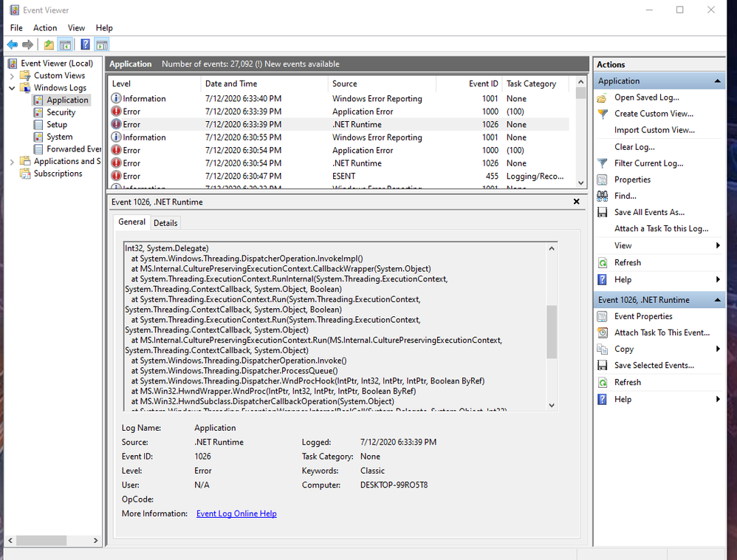Image resolution: width=737 pixels, height=560 pixels.
Task: Switch to the Details tab
Action: coord(165,222)
